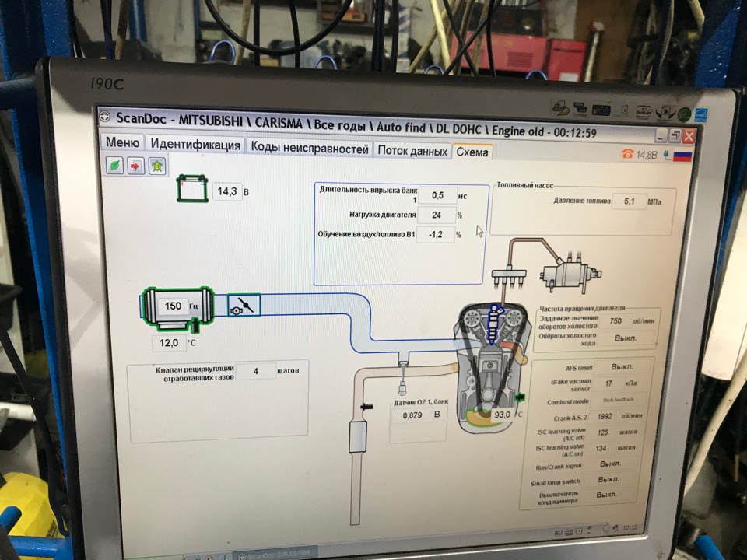Click the Small lamp switch Выкл. value

click(x=608, y=479)
